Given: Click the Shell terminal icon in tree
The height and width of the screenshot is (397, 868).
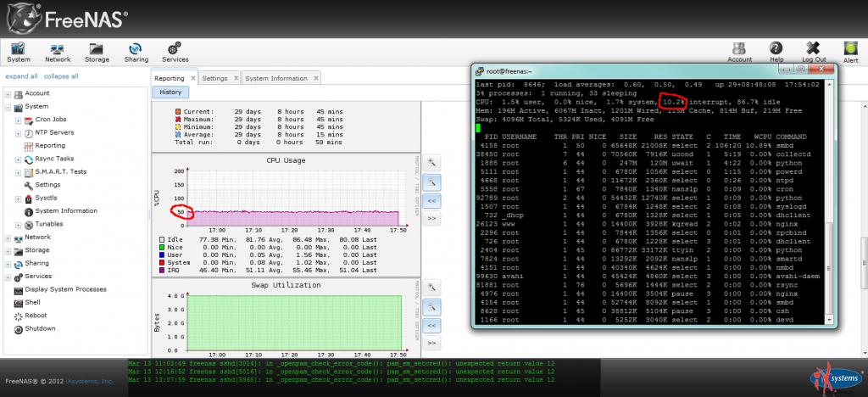Looking at the screenshot, I should tap(19, 303).
